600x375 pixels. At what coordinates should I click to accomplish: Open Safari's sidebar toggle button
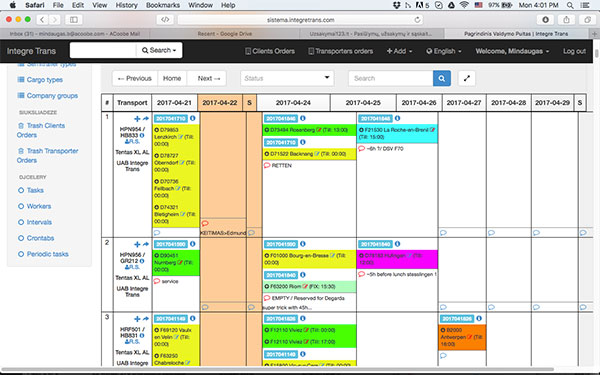73,20
